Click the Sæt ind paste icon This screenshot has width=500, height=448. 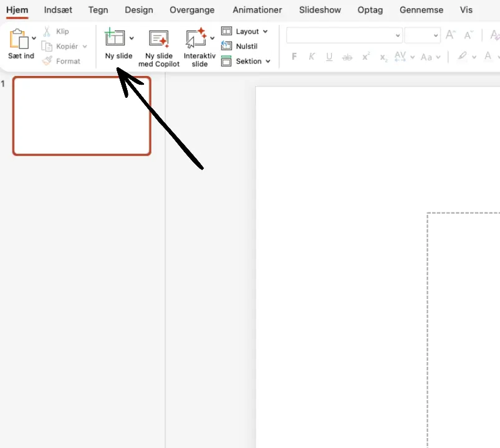click(19, 39)
